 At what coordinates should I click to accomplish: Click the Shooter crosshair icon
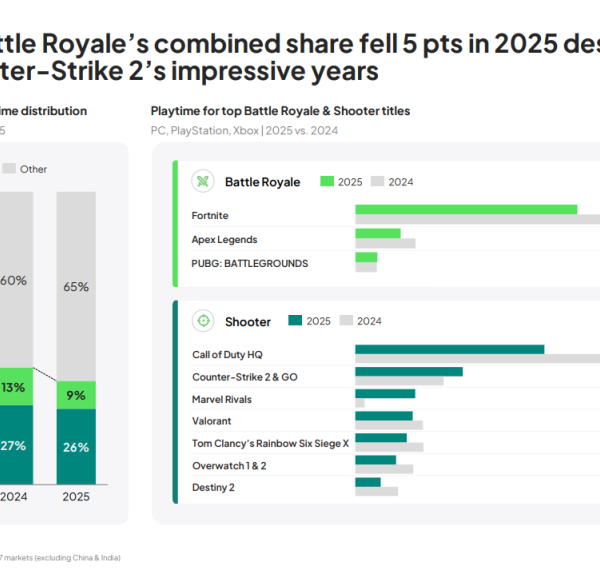203,321
